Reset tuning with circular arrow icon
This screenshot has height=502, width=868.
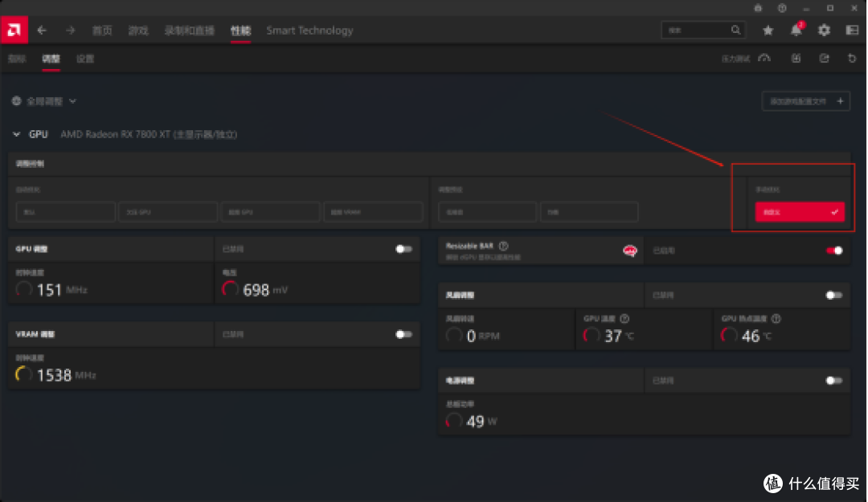pos(852,58)
